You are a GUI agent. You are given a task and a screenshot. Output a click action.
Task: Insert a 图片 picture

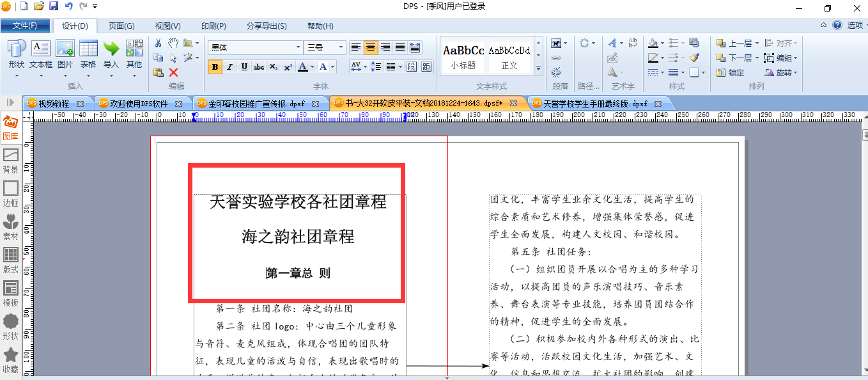pyautogui.click(x=65, y=54)
